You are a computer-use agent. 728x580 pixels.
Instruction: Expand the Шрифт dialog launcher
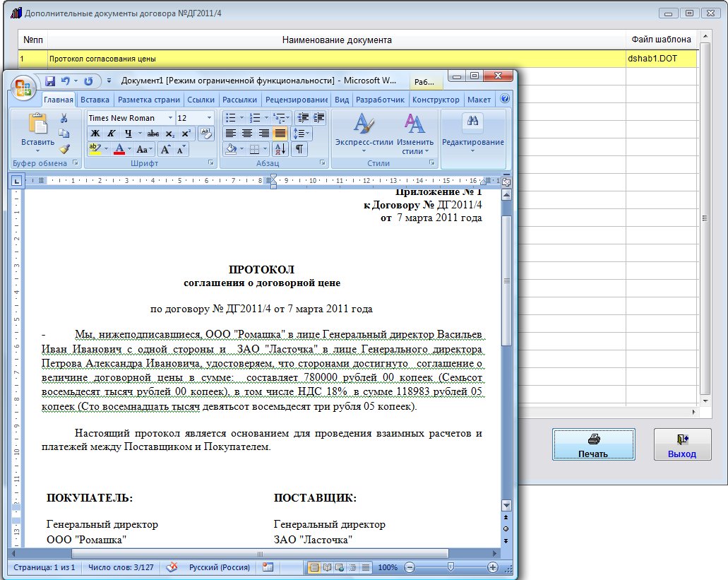211,162
